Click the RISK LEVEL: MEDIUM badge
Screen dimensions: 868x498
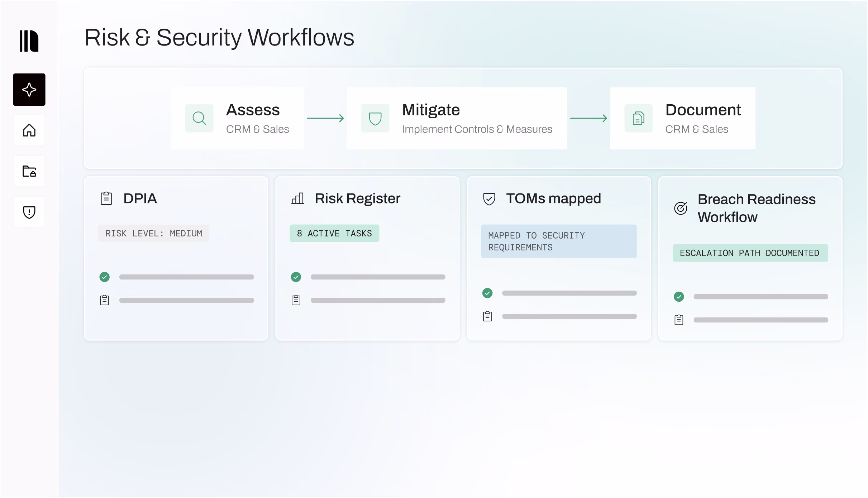pyautogui.click(x=154, y=234)
